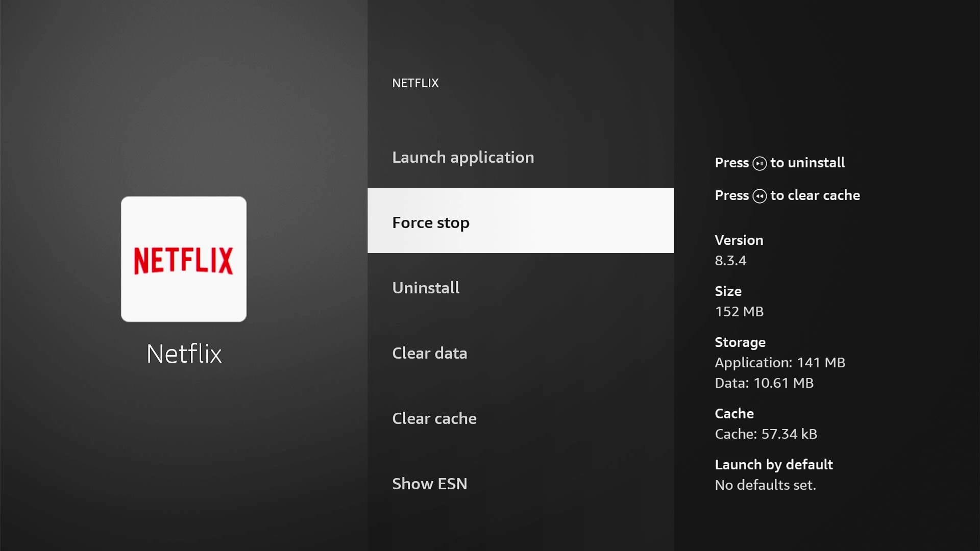Click the Netflix name under the logo
Image resolution: width=980 pixels, height=551 pixels.
[184, 354]
